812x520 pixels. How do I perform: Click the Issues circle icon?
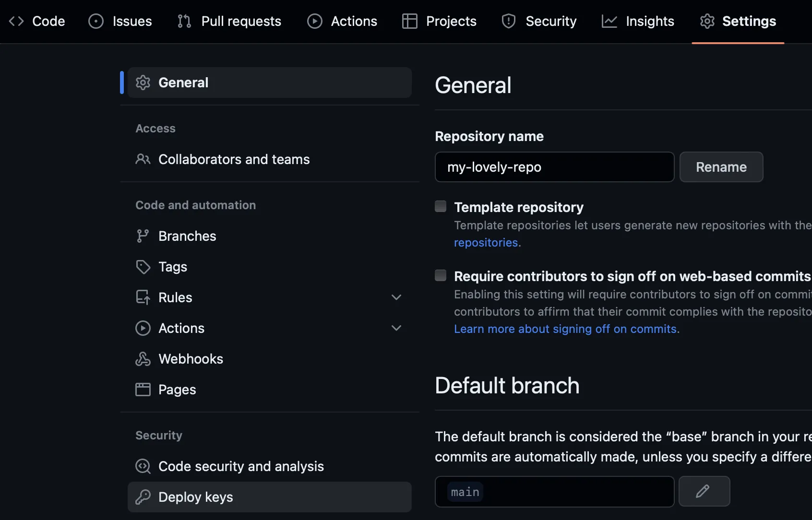(96, 21)
